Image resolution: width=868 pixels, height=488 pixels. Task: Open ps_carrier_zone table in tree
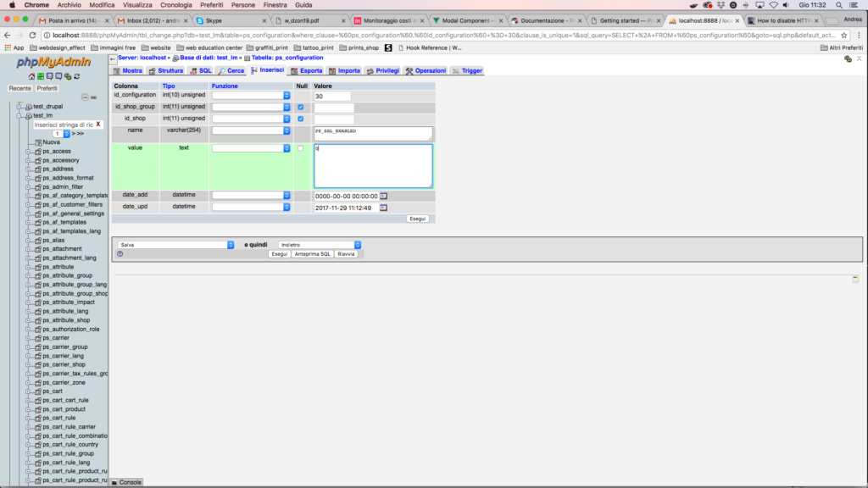(x=64, y=382)
